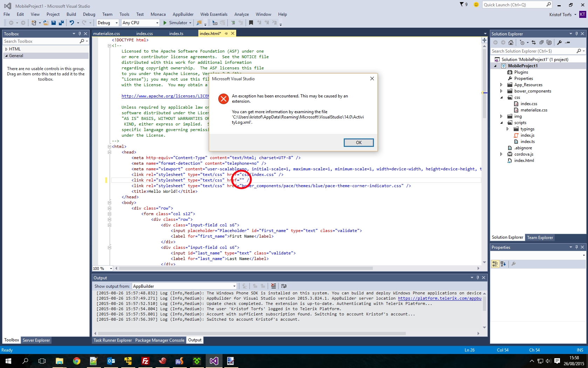Expand the bower_components folder
The image size is (588, 368).
pos(501,91)
